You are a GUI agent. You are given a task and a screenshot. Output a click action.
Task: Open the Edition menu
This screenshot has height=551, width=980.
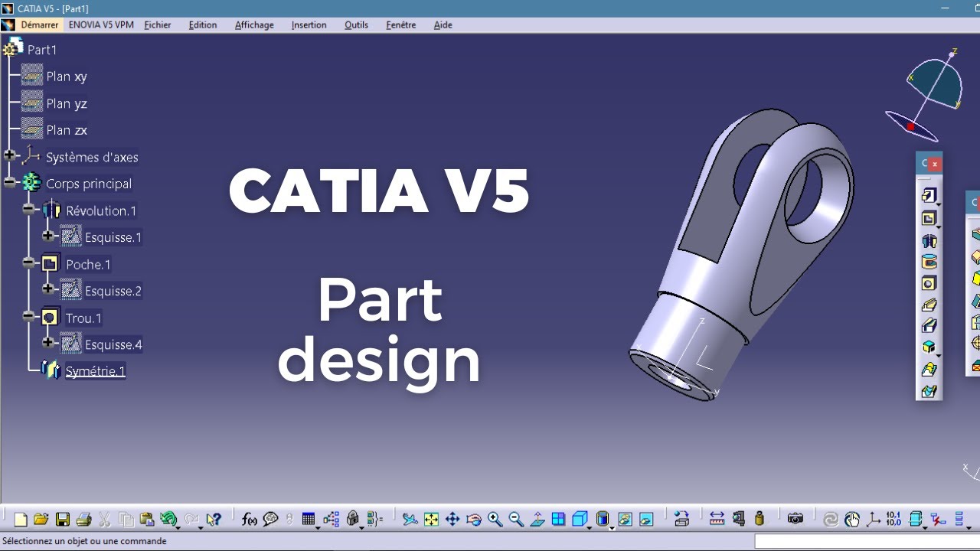tap(203, 24)
